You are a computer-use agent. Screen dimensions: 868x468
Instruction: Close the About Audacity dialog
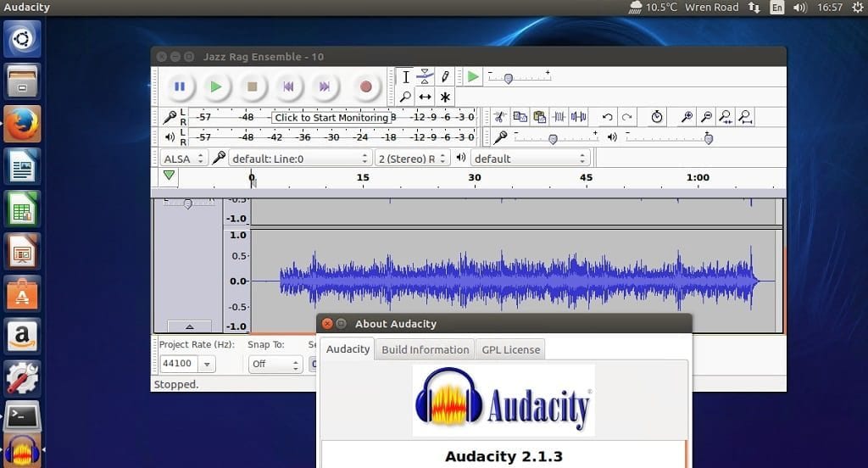[x=327, y=324]
